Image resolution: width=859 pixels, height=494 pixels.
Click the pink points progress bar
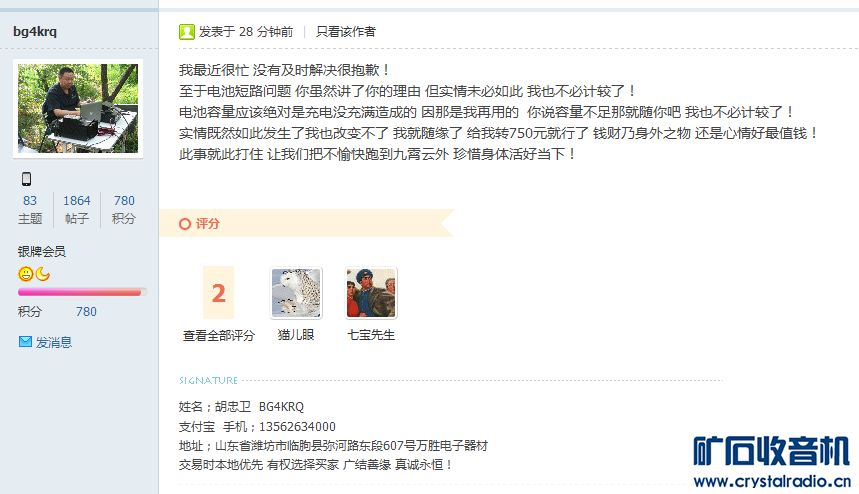(82, 292)
